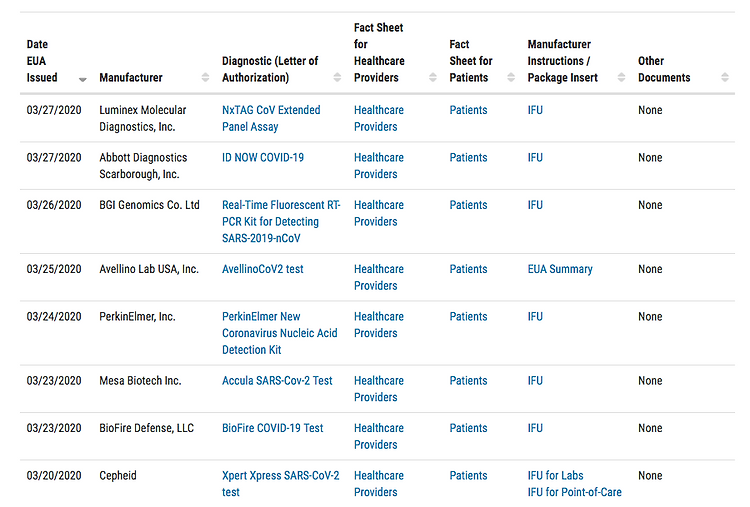Sort by Date EUA Issued arrow

pyautogui.click(x=83, y=79)
